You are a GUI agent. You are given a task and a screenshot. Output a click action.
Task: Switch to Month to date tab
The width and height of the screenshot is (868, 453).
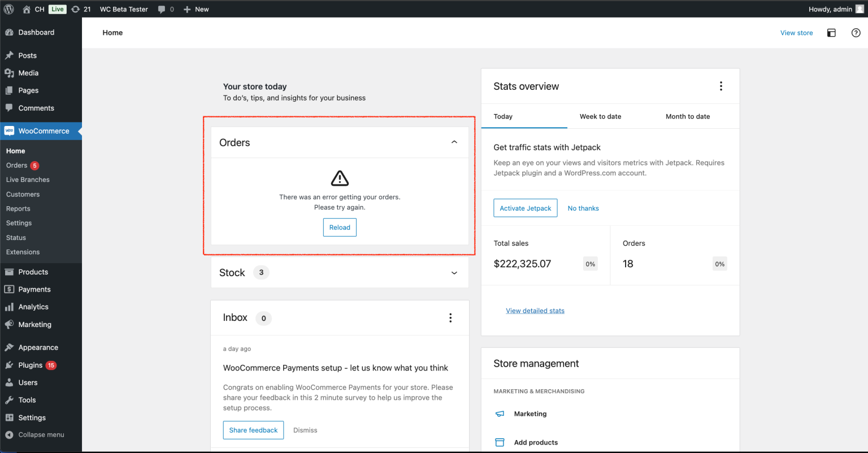tap(687, 116)
